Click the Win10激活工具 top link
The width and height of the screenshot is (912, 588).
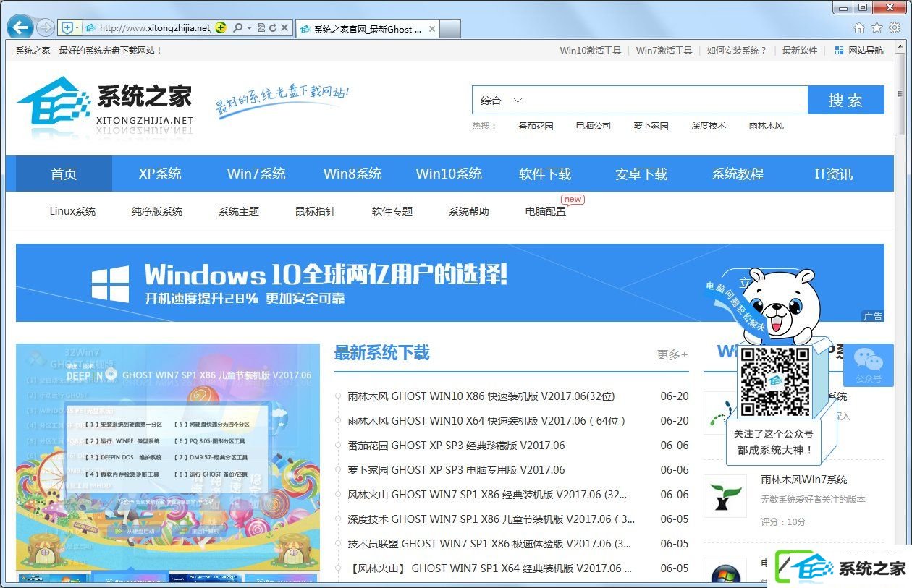pos(591,51)
